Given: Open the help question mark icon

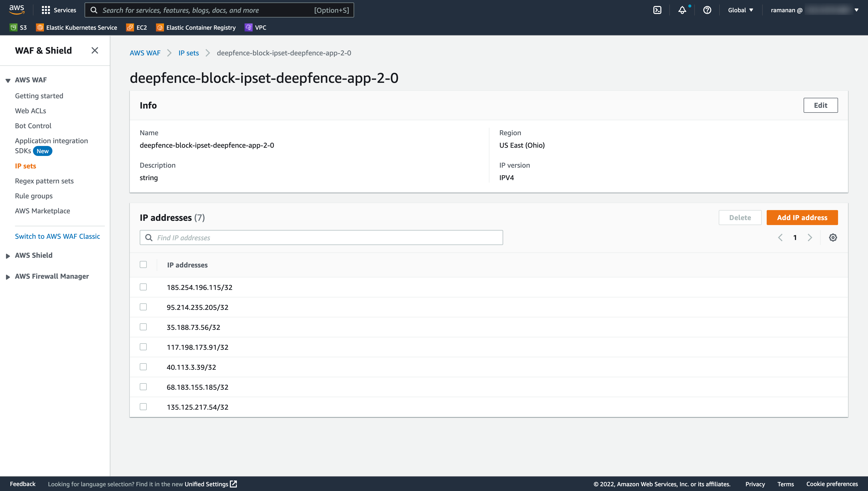Looking at the screenshot, I should tap(707, 10).
